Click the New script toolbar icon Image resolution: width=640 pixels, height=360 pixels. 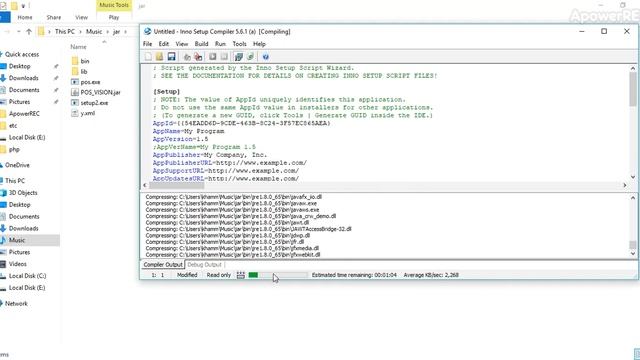coord(148,57)
